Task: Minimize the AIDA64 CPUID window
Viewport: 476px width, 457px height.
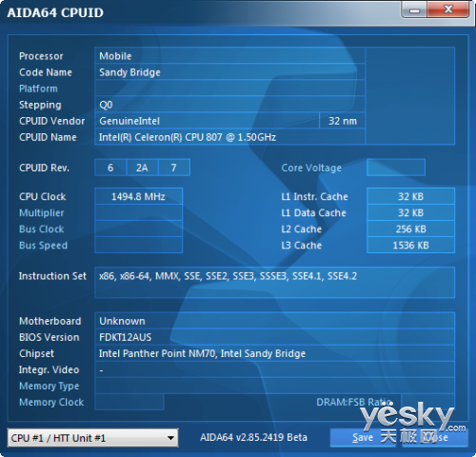Action: (x=414, y=10)
